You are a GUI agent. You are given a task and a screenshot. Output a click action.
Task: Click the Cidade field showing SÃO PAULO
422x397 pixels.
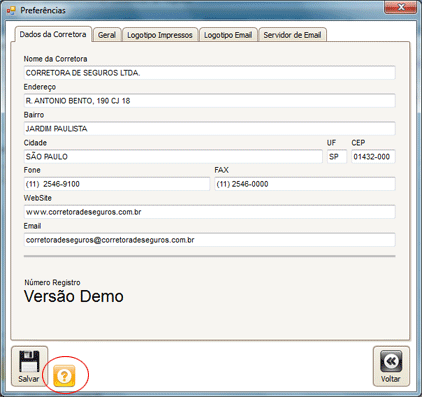173,157
